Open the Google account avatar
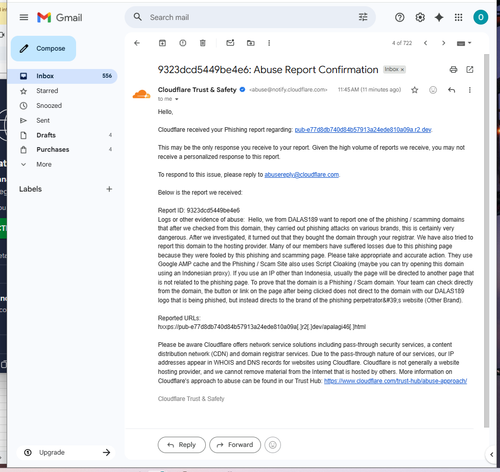This screenshot has width=500, height=472. coord(480,17)
